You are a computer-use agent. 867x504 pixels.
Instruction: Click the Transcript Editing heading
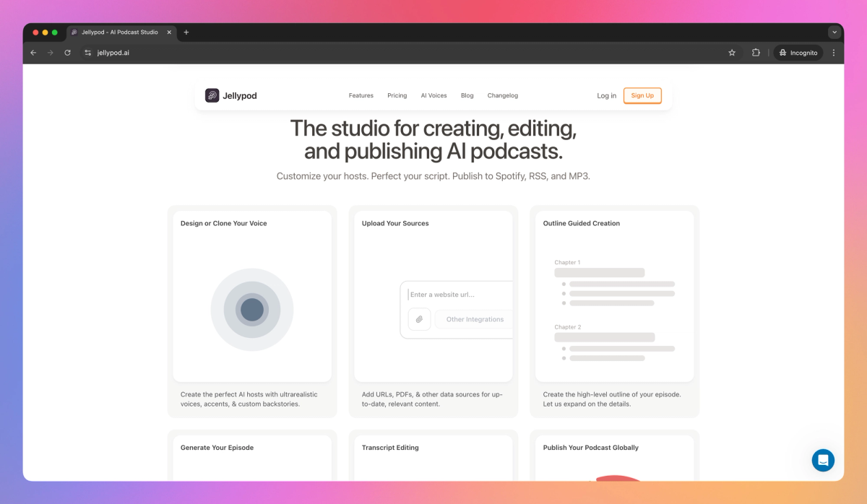390,448
